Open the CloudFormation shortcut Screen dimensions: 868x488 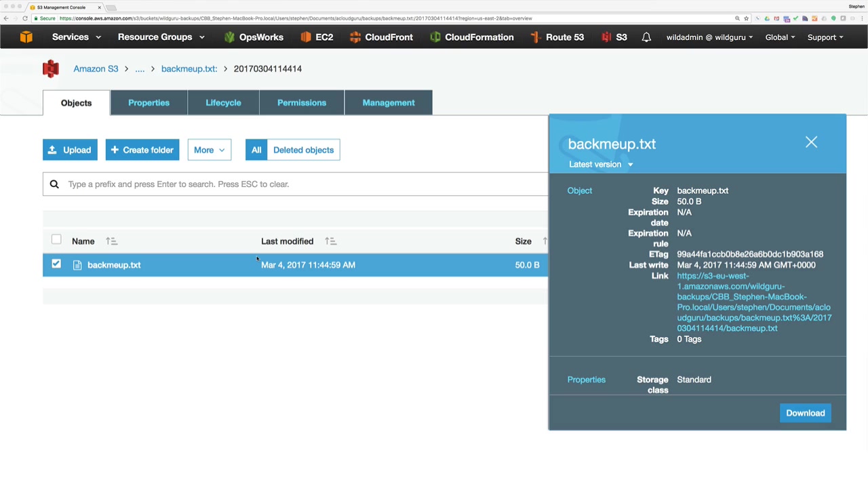coord(471,37)
